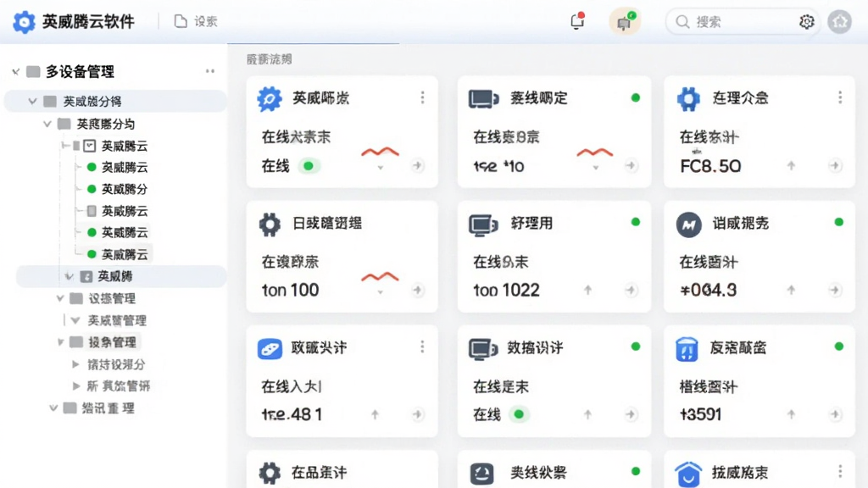Toggle the 在线 switch on the third-row monitor card
This screenshot has height=488, width=868.
pos(519,413)
